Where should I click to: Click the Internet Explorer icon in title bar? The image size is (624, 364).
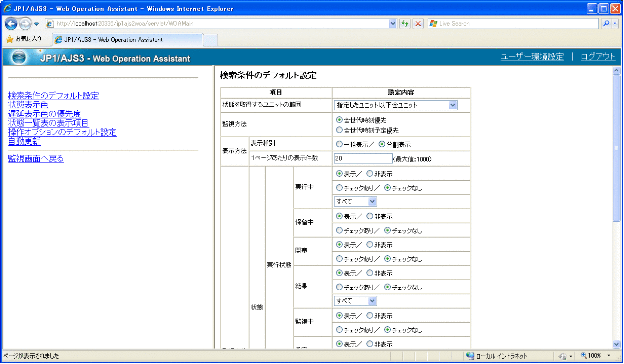point(7,8)
